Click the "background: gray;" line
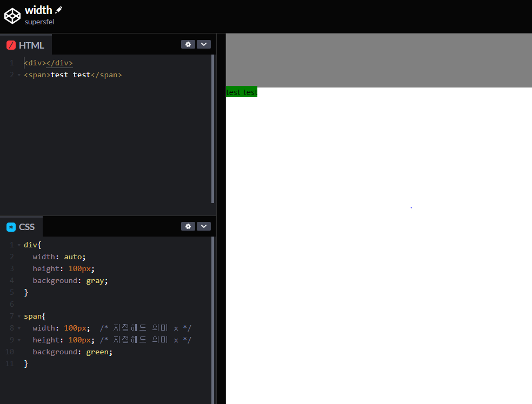 click(70, 281)
